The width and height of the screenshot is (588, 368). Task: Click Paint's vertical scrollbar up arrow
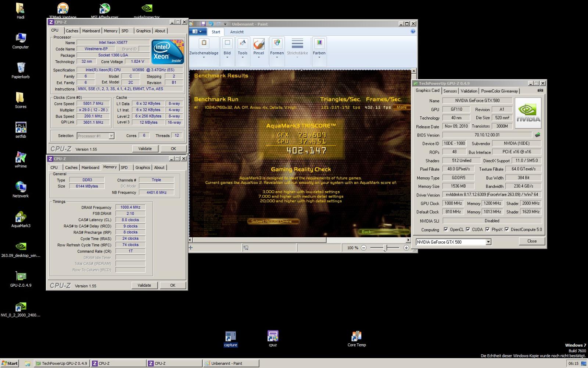pos(414,71)
